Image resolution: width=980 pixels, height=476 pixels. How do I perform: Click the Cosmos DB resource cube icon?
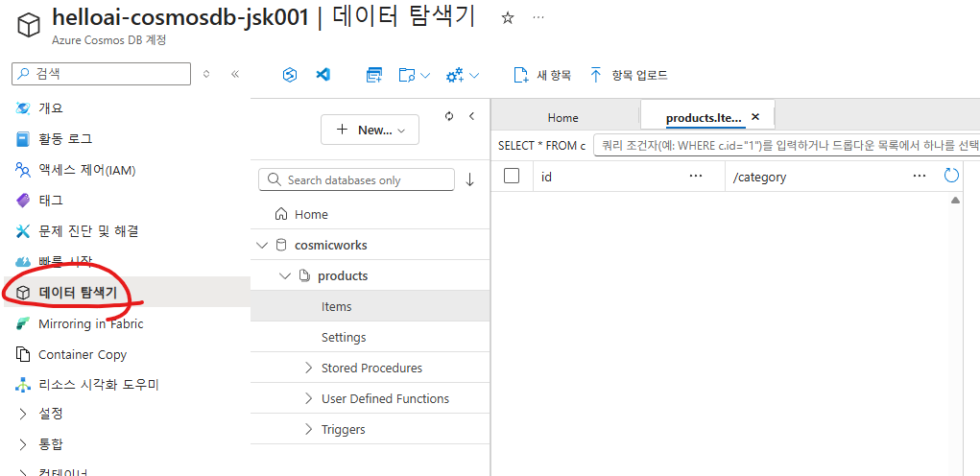click(x=28, y=25)
